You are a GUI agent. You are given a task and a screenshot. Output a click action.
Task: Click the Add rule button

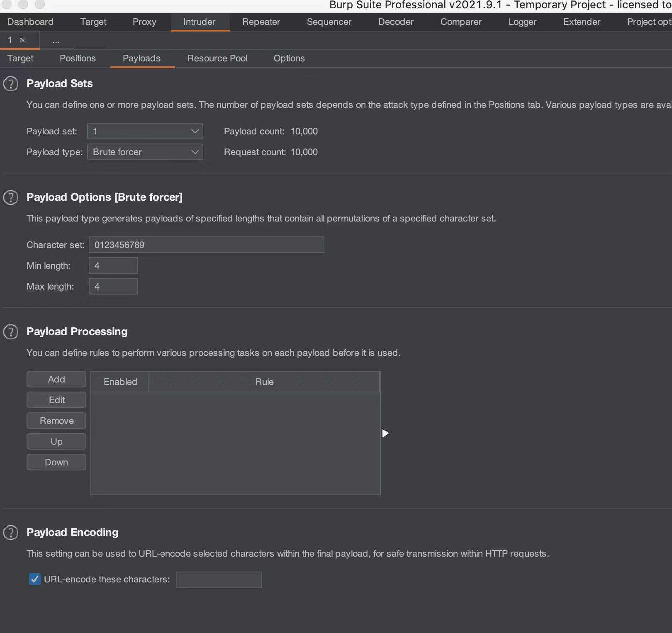[56, 379]
